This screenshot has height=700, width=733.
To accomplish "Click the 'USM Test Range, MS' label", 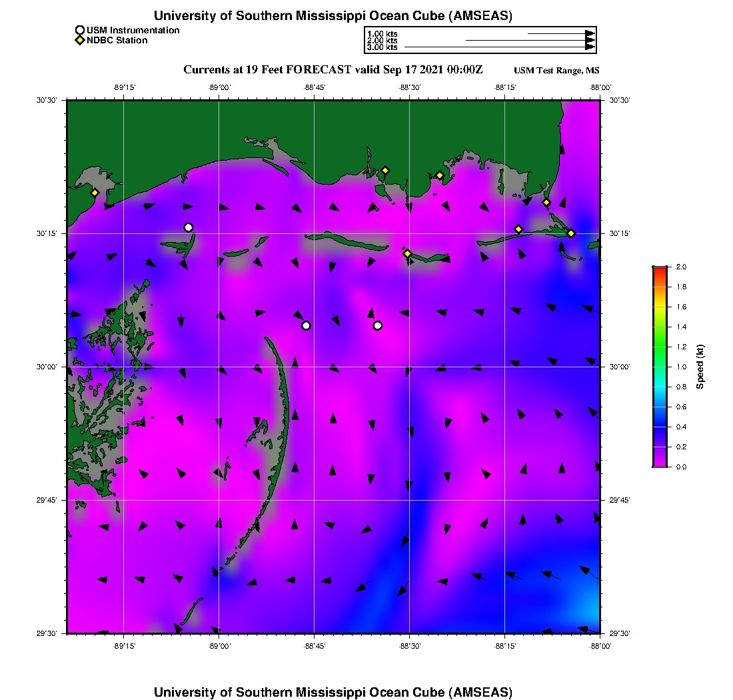I will coord(556,70).
